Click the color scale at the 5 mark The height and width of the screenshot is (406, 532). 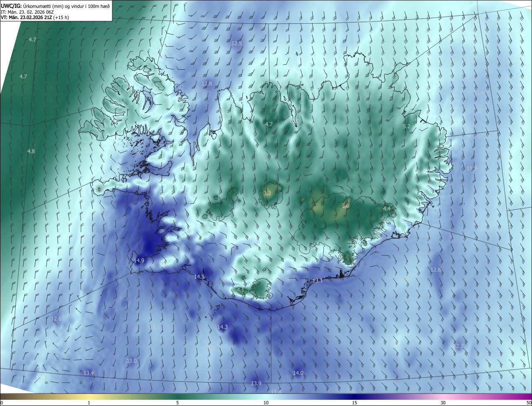tap(177, 396)
